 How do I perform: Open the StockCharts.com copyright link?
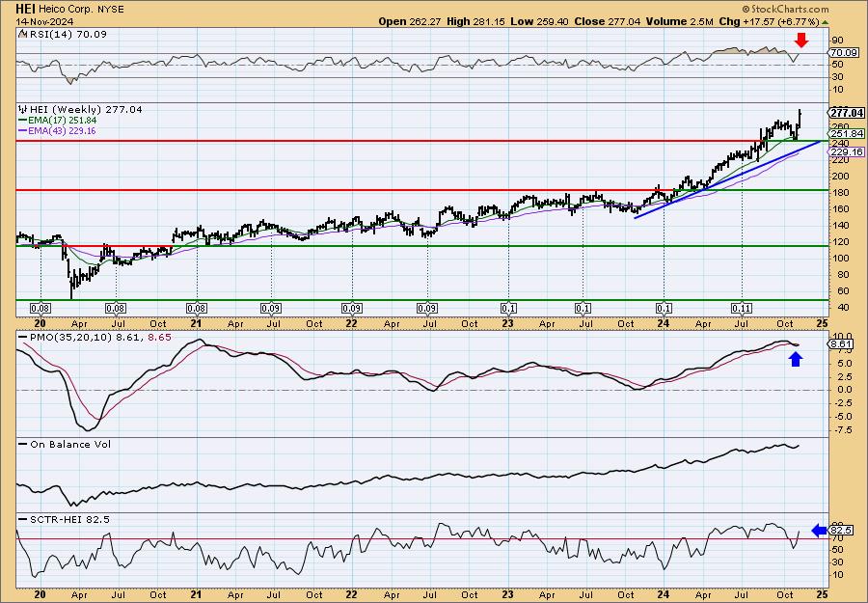(x=785, y=9)
